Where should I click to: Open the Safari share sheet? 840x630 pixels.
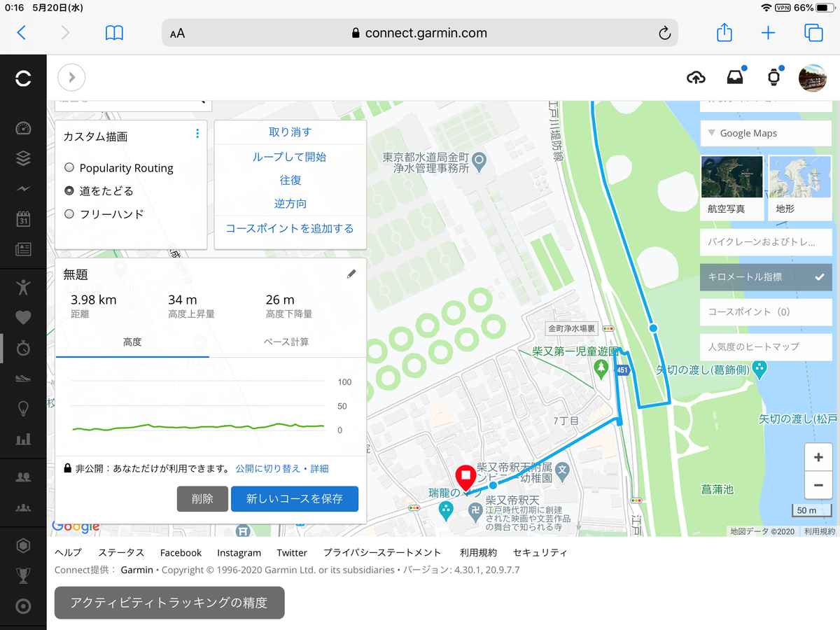(x=724, y=31)
